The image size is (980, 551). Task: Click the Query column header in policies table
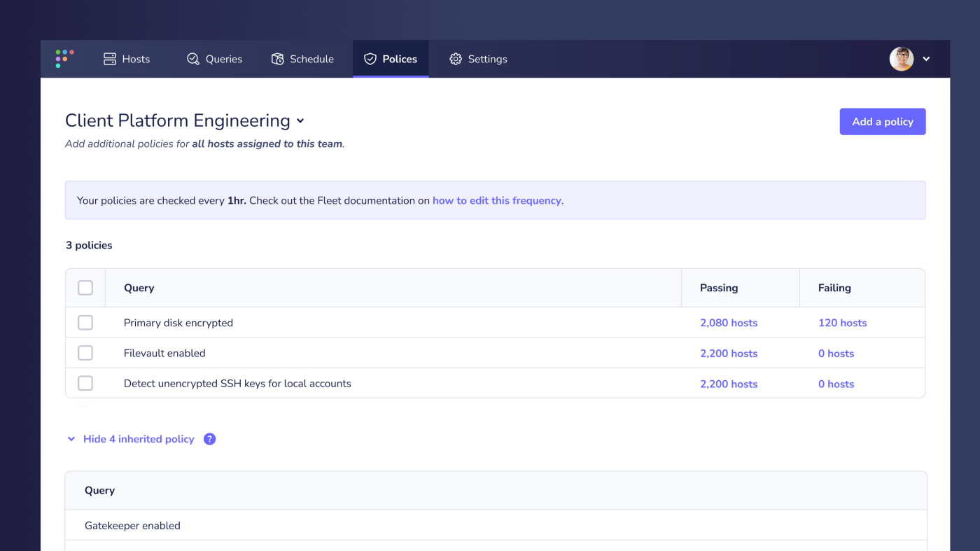[139, 288]
